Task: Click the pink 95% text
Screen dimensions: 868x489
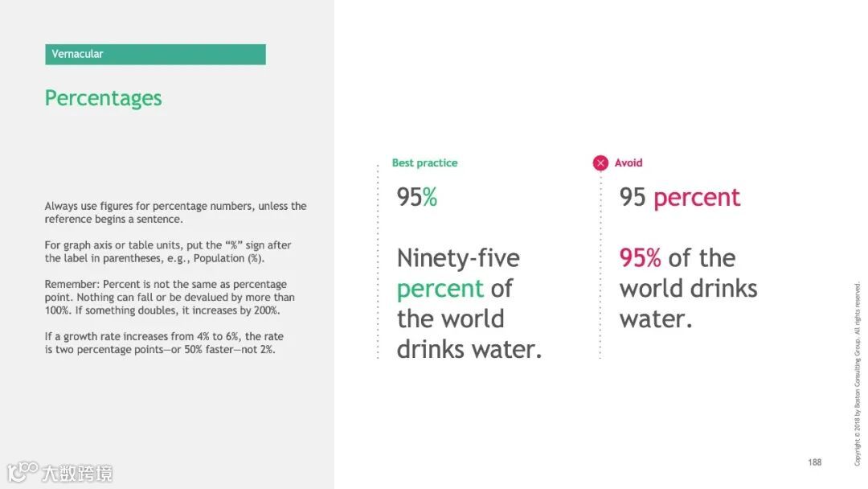Action: tap(640, 258)
